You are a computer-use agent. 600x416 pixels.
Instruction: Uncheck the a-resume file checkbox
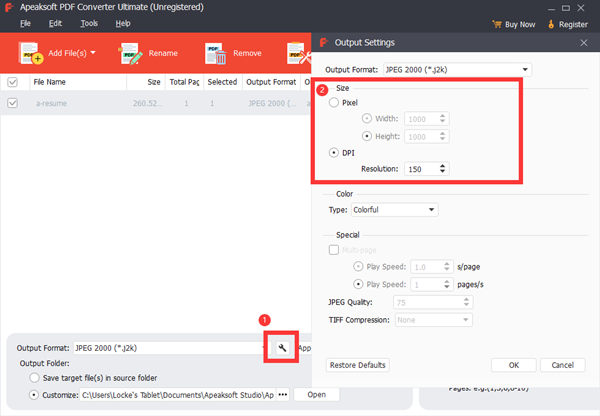tap(13, 103)
